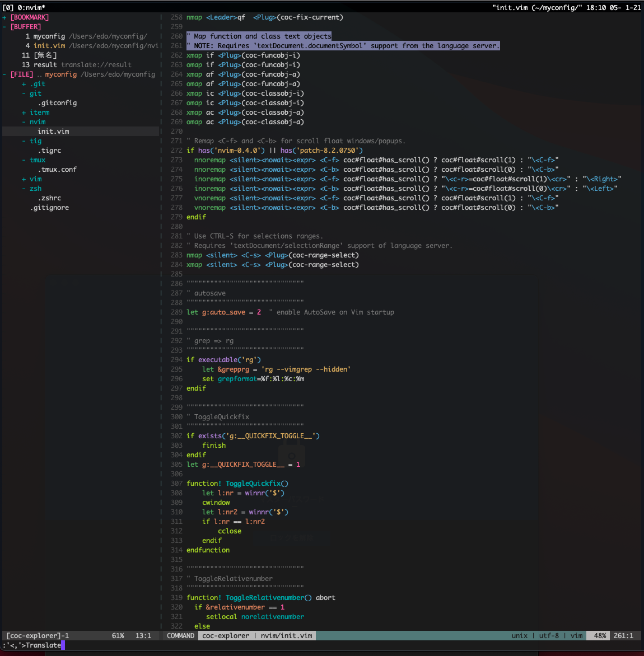644x656 pixels.
Task: Collapse the tmux folder
Action: (x=24, y=160)
